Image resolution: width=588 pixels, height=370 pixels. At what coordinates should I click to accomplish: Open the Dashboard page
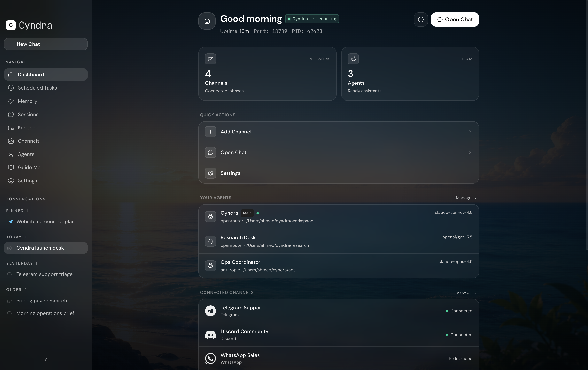pos(46,75)
